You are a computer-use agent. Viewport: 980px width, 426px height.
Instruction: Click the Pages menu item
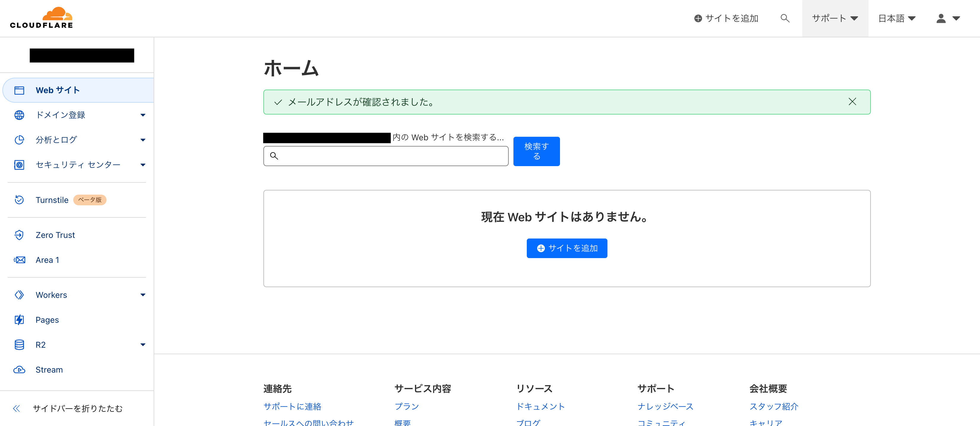(x=47, y=320)
